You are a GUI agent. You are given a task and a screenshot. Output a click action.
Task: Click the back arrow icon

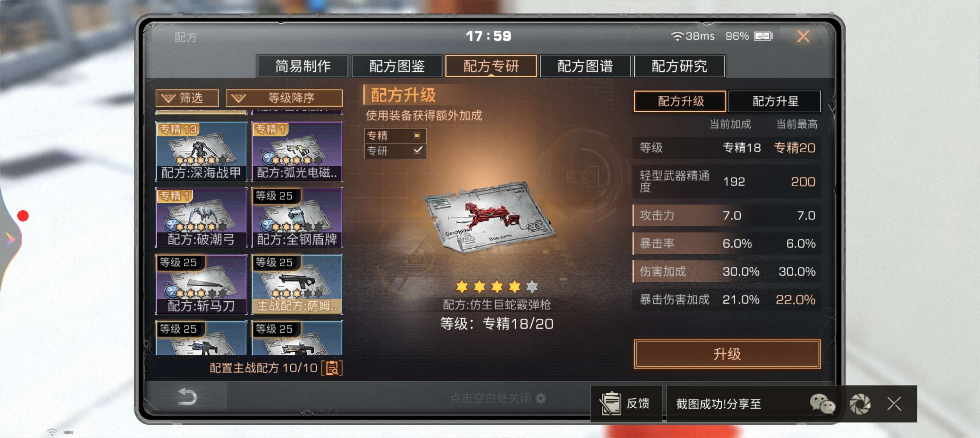(187, 397)
